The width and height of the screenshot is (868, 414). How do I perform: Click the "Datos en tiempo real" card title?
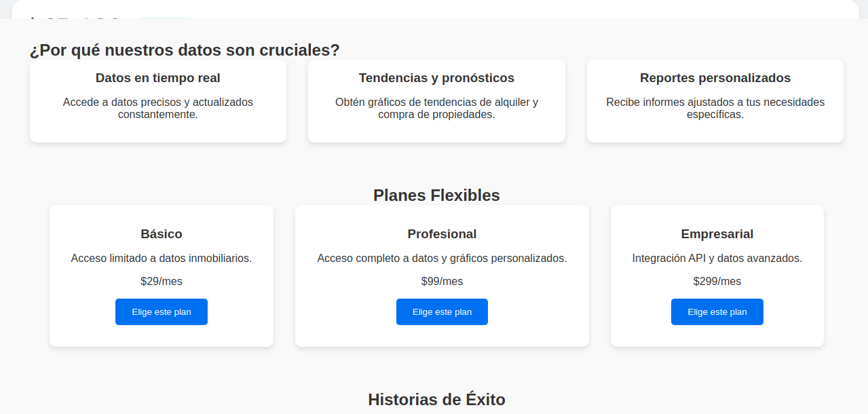158,78
